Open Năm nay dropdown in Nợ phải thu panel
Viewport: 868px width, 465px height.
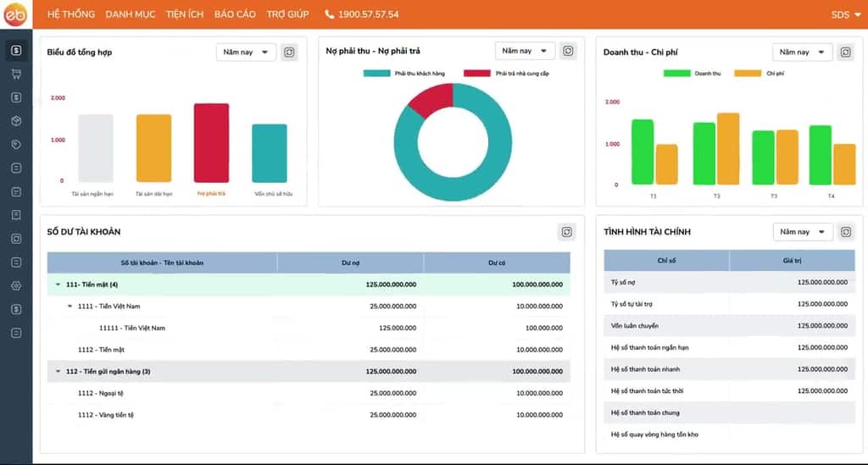click(525, 51)
